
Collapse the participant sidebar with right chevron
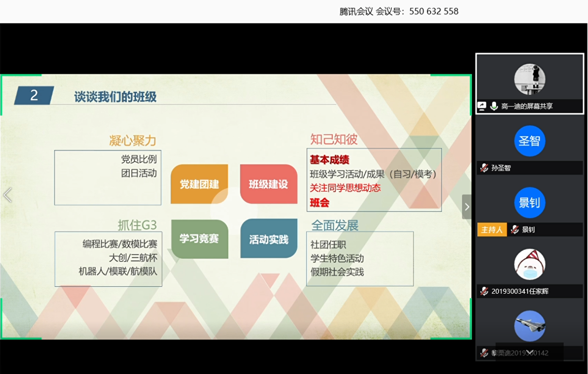click(467, 207)
